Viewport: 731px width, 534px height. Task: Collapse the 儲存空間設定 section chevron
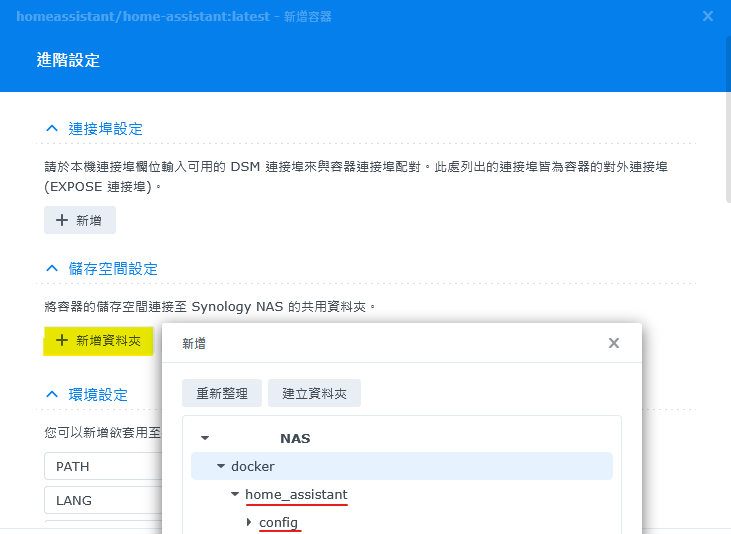coord(52,269)
